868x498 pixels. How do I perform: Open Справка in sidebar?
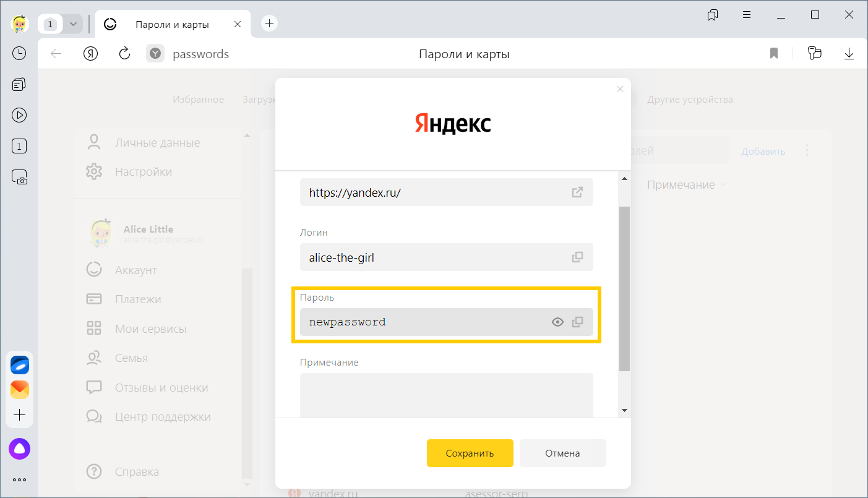137,472
